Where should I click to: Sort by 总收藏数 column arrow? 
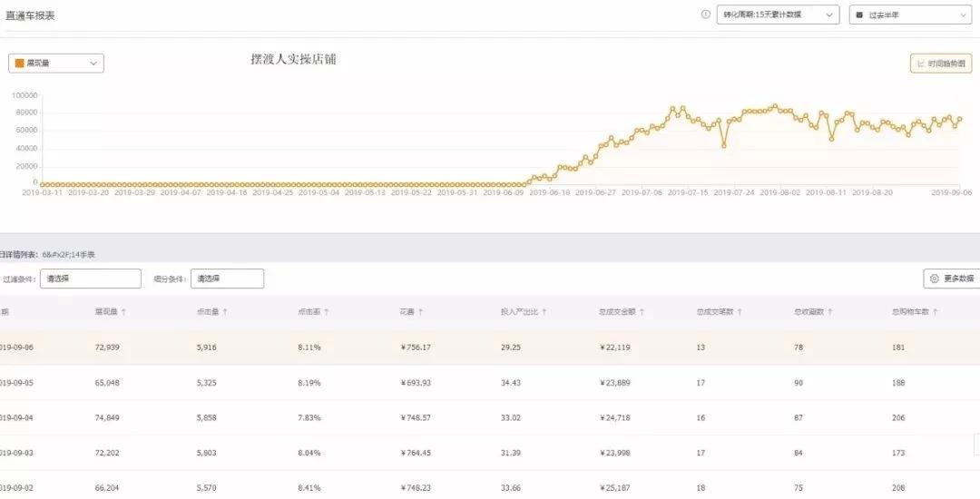pyautogui.click(x=830, y=312)
